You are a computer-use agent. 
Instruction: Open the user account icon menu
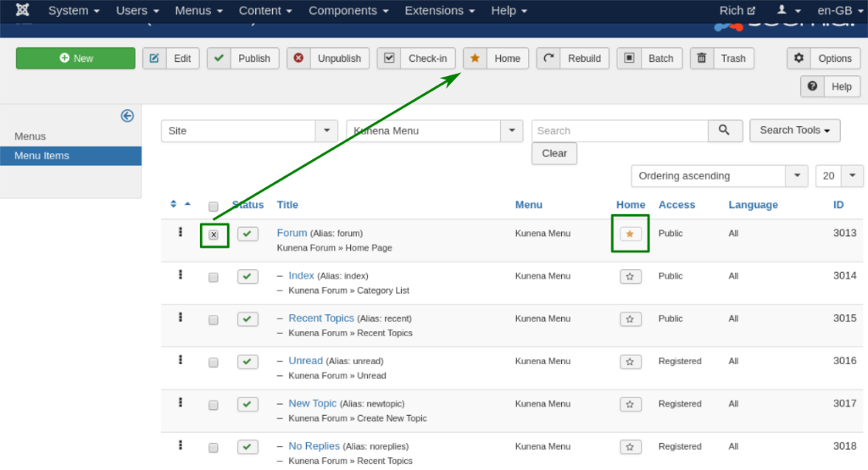(788, 10)
